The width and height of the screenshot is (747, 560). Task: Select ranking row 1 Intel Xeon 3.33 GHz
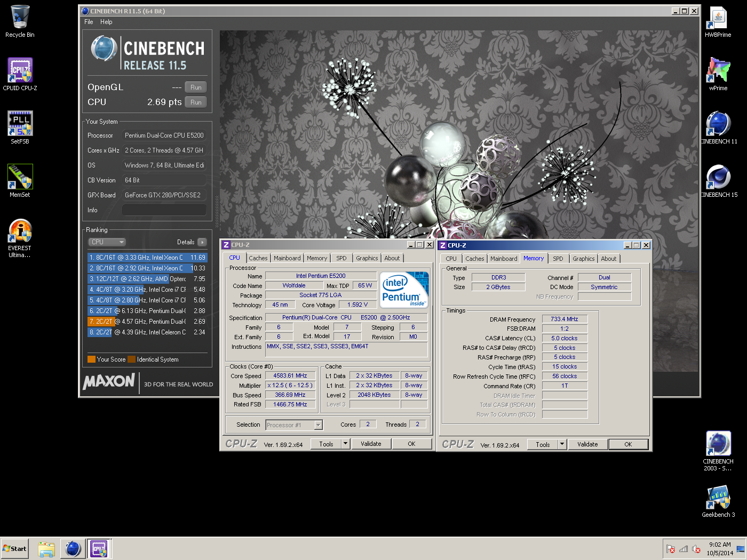click(147, 258)
